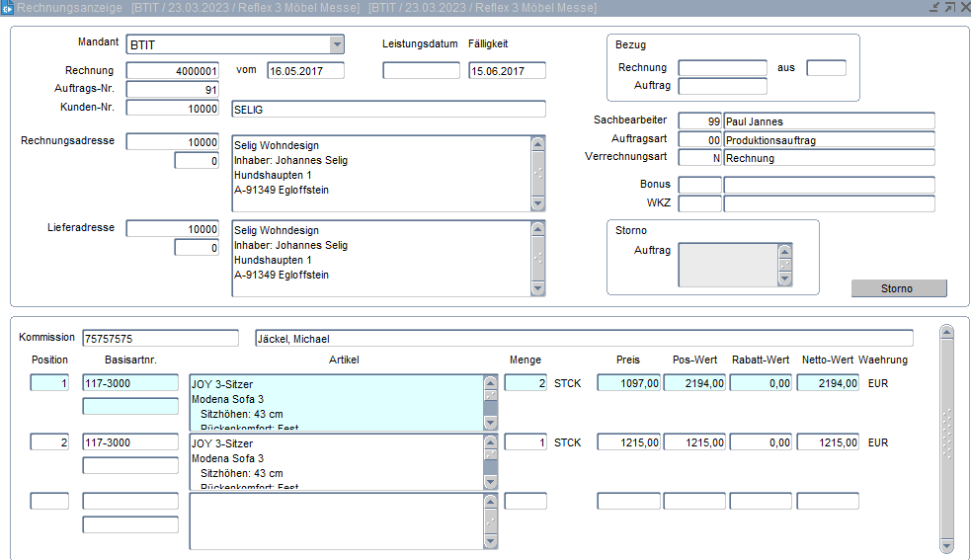Click the Storno button
The image size is (971, 560).
[898, 288]
